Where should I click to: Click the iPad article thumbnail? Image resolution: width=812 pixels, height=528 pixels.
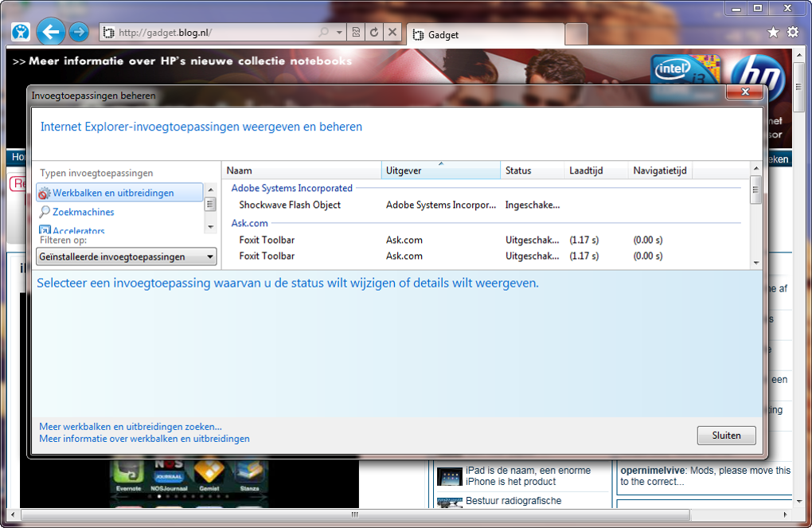tap(450, 477)
